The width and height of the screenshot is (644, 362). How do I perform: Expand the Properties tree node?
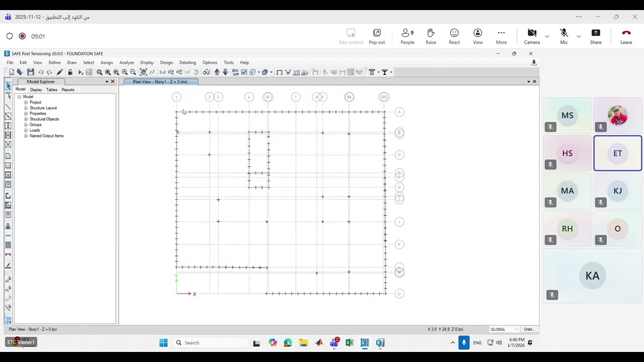coord(26,114)
